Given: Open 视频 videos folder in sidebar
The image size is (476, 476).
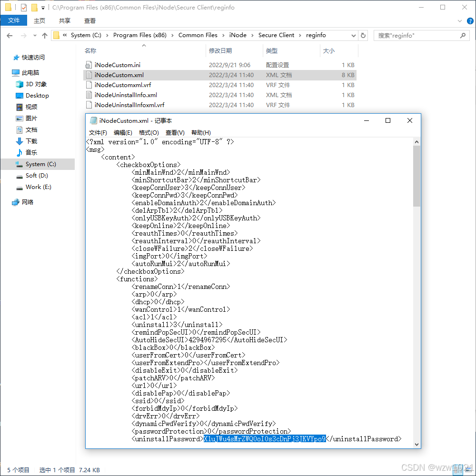Looking at the screenshot, I should point(27,107).
